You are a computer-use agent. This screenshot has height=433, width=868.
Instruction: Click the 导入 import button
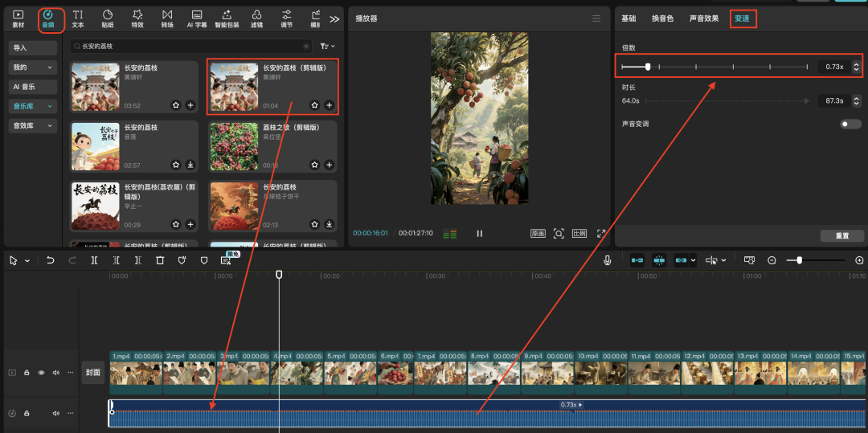[x=33, y=48]
